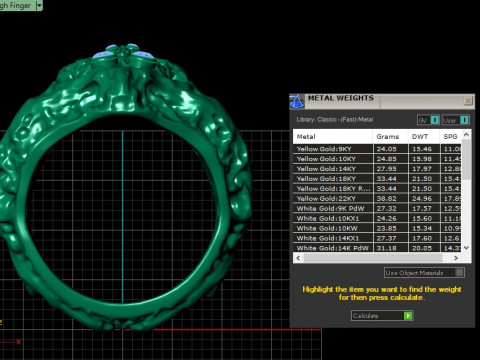Click the Metal Weights scale icon
Image resolution: width=480 pixels, height=360 pixels.
[x=297, y=101]
